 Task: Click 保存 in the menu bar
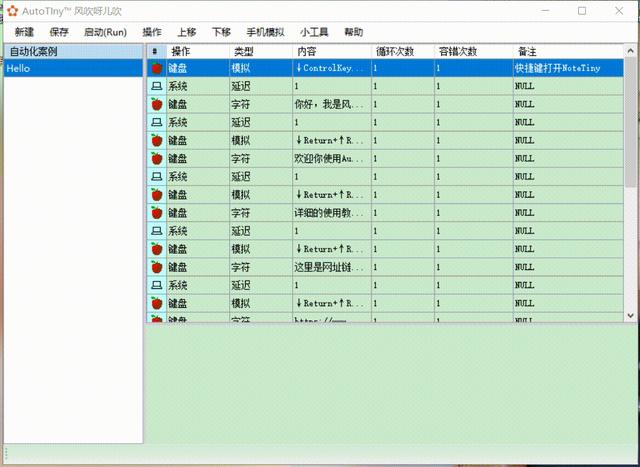(x=59, y=32)
